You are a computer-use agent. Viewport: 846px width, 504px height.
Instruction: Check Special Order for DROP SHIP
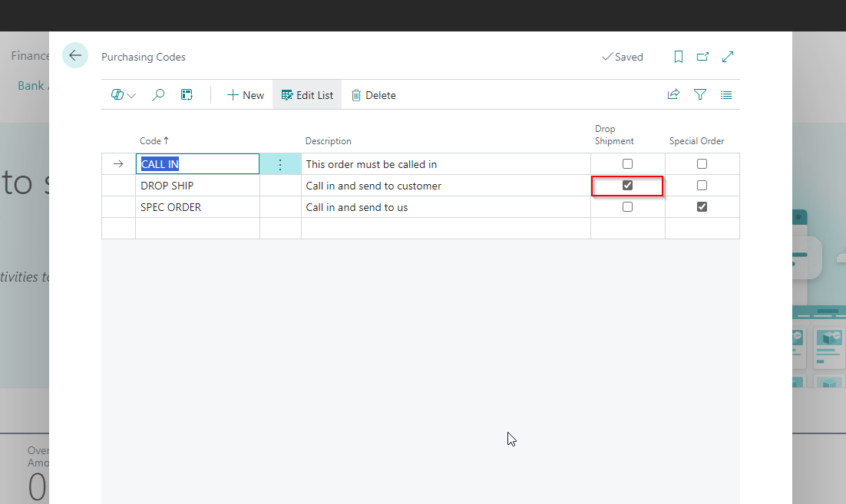pos(702,186)
